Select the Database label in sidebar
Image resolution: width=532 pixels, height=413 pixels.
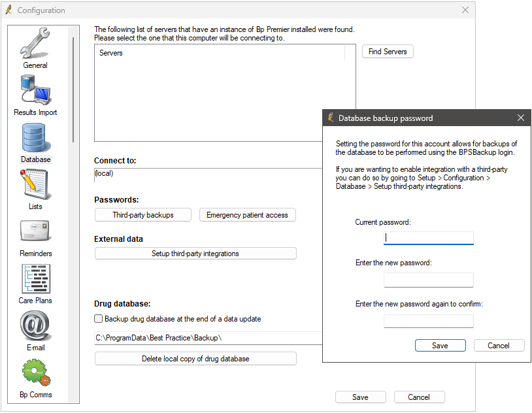point(36,159)
